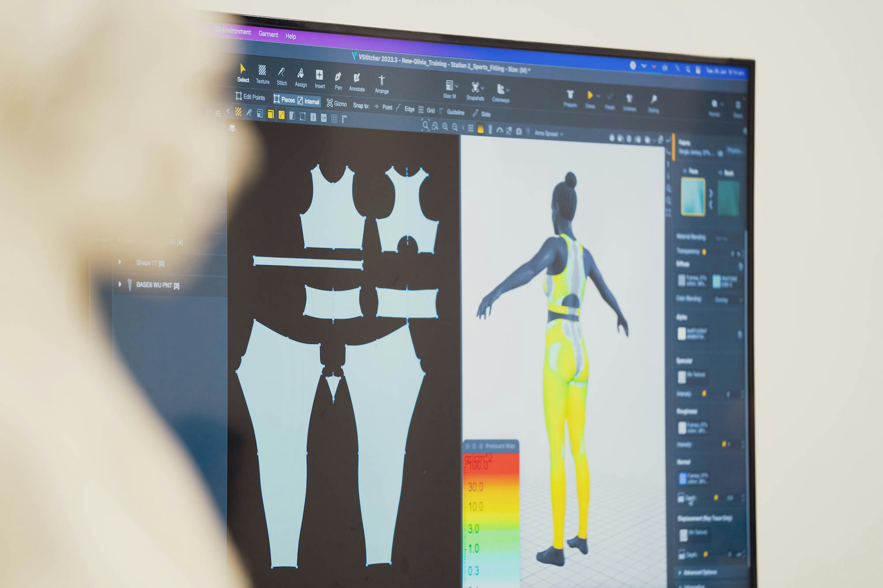Pick the Assign tool
Screen dimensions: 883x588
point(301,78)
